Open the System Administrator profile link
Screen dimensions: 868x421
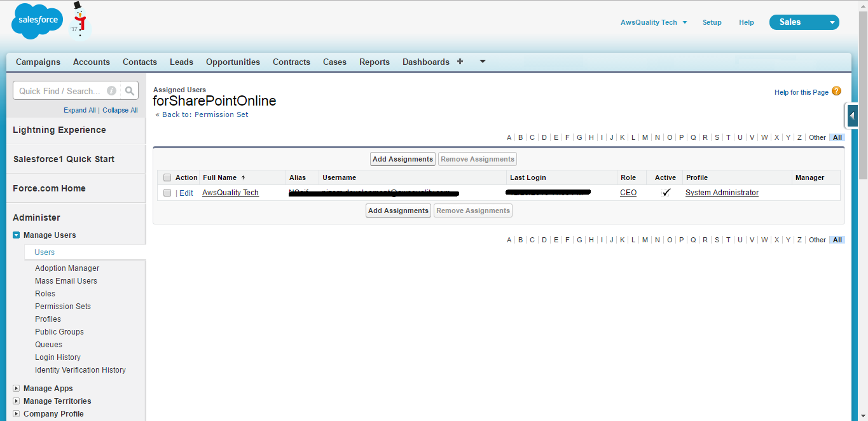[x=722, y=193]
